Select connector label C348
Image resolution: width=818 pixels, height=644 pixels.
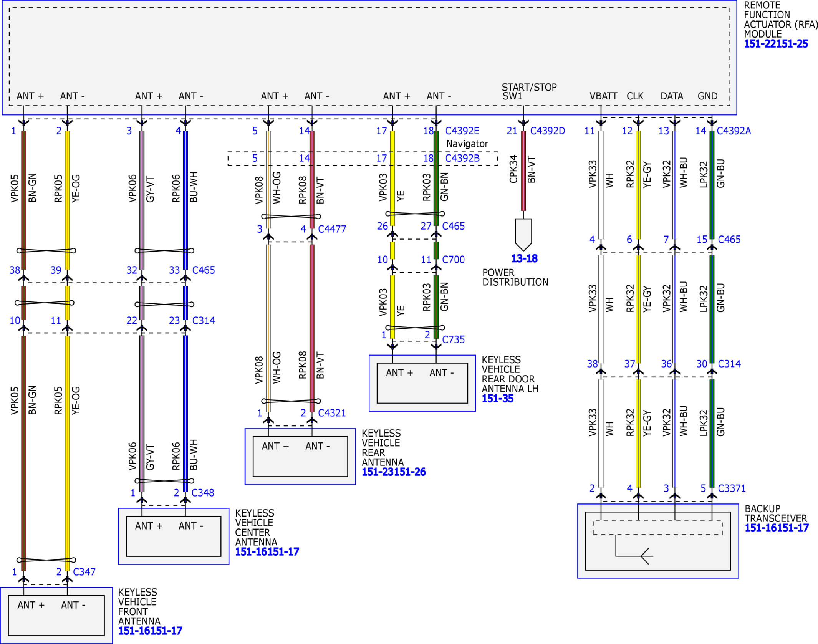coord(203,493)
